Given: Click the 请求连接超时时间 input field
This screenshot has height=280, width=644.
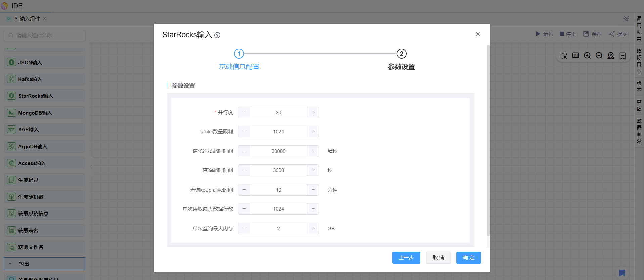Looking at the screenshot, I should (278, 151).
